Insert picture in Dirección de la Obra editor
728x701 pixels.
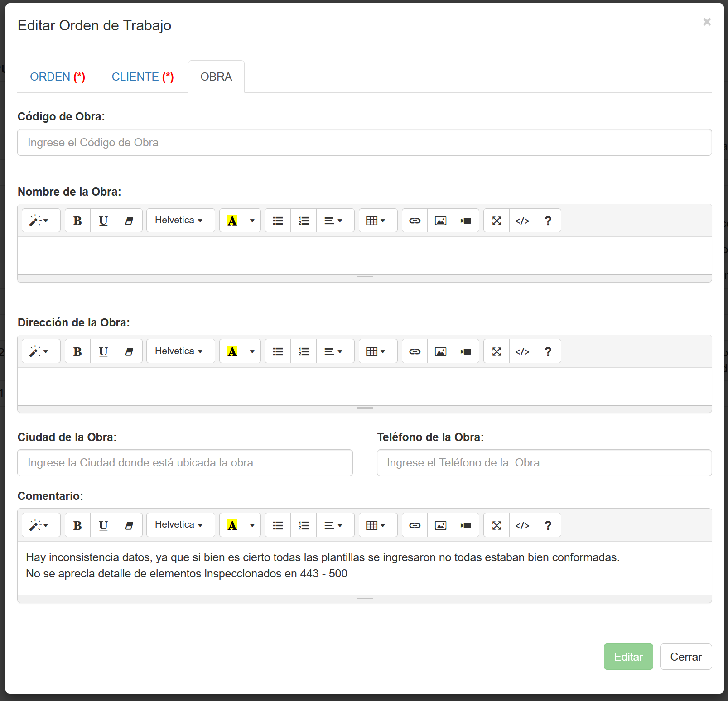tap(440, 351)
